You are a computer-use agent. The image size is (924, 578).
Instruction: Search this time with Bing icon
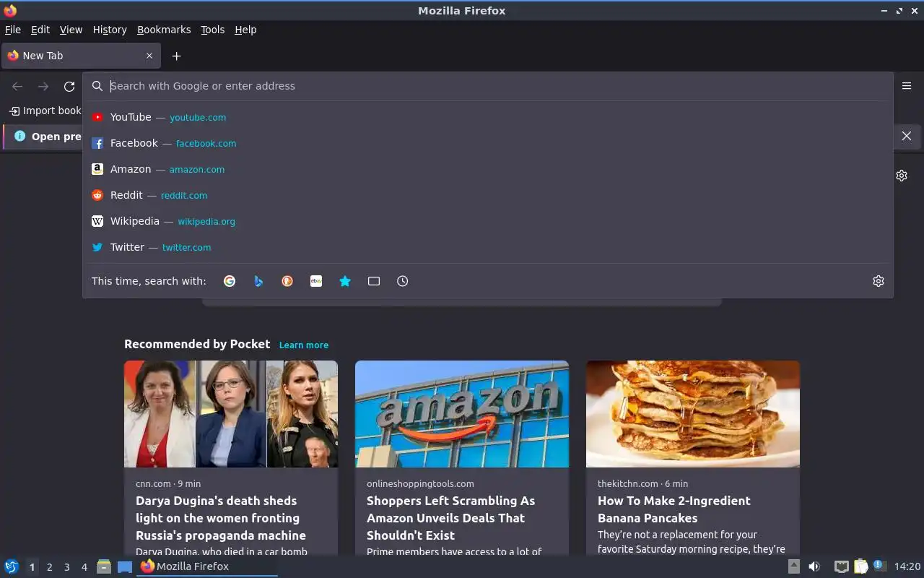point(258,281)
